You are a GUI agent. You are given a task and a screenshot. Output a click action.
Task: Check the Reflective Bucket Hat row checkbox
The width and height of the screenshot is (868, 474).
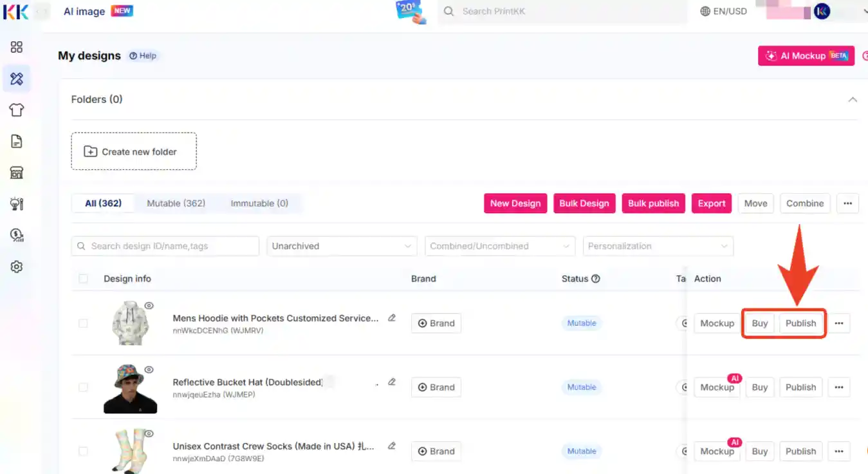tap(83, 387)
